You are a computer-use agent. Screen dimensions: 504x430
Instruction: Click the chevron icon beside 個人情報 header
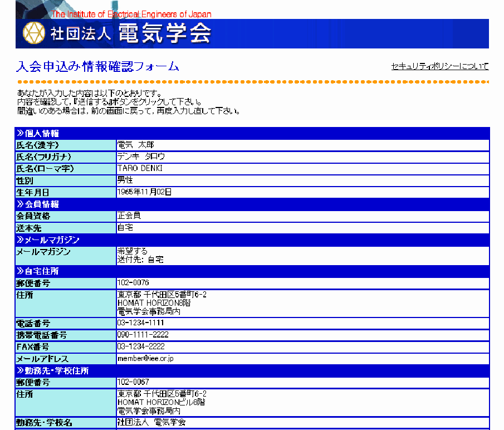point(21,133)
